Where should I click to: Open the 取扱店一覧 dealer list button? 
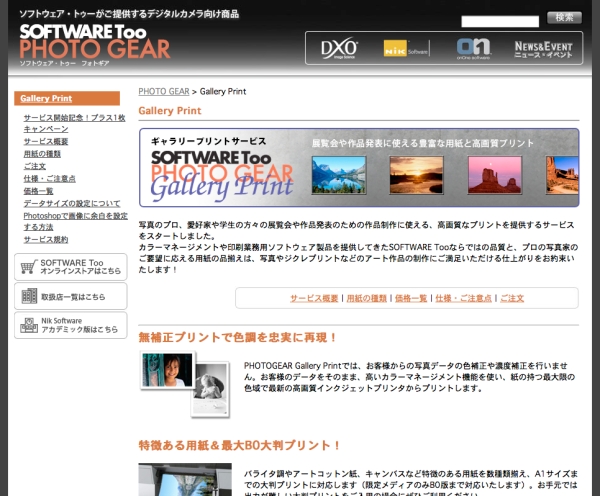[70, 296]
